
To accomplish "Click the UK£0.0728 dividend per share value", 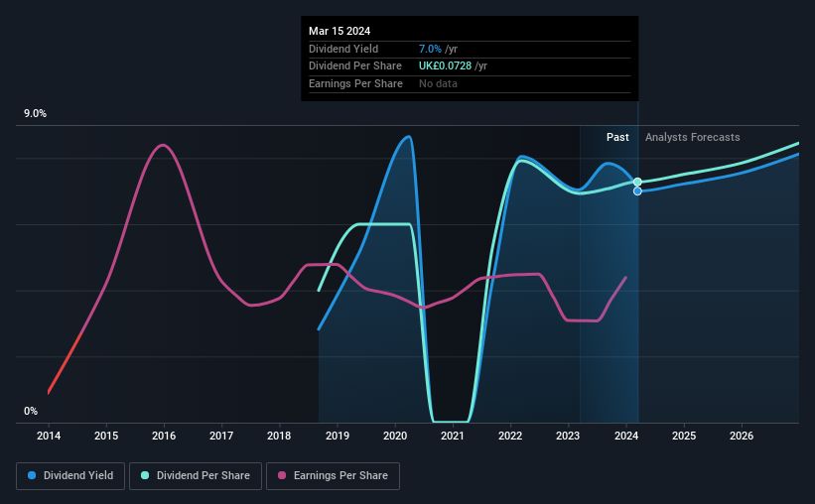I will (x=445, y=66).
